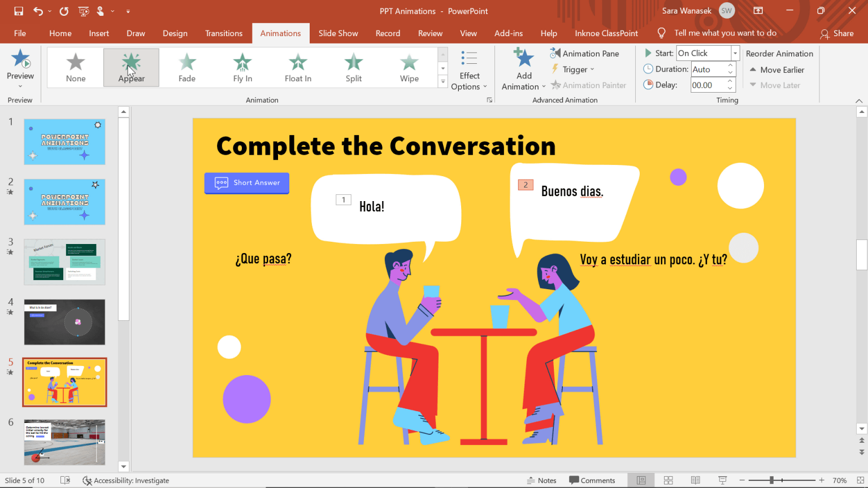
Task: Switch to Slide Sorter view
Action: coord(668,480)
